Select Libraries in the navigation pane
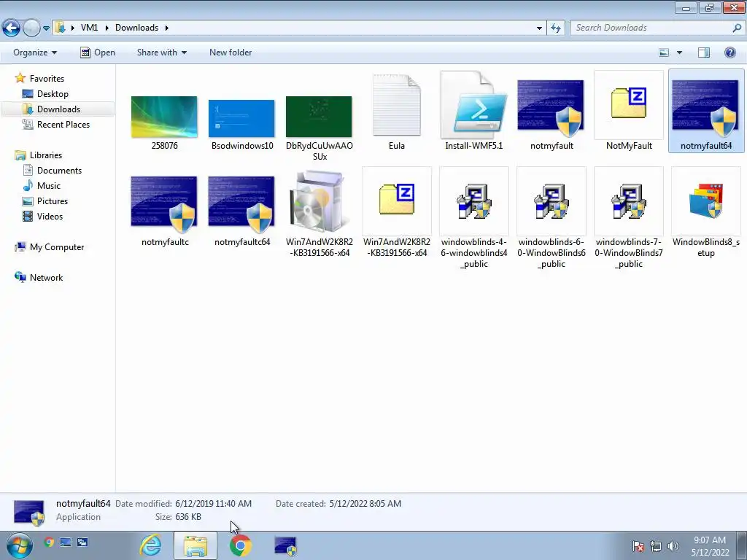 [46, 155]
